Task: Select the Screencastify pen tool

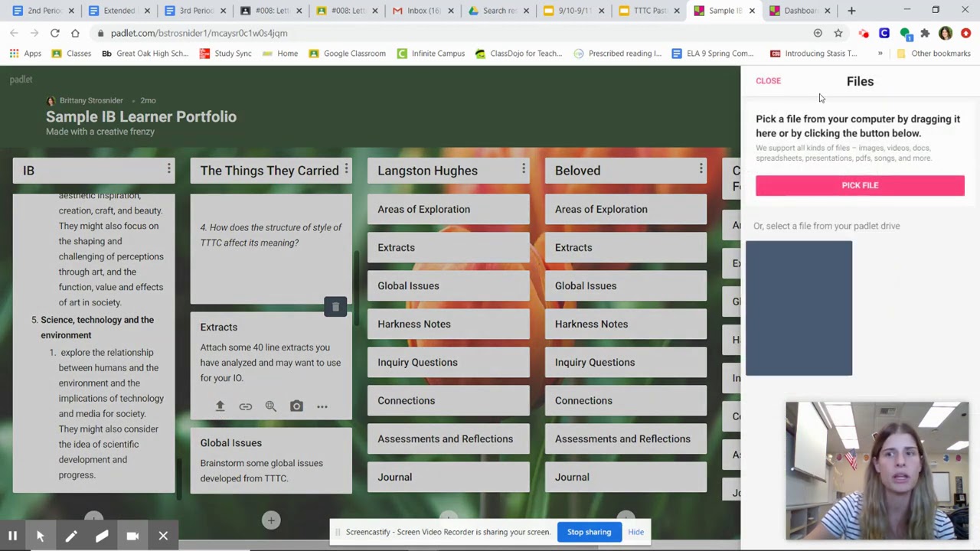Action: pos(71,536)
